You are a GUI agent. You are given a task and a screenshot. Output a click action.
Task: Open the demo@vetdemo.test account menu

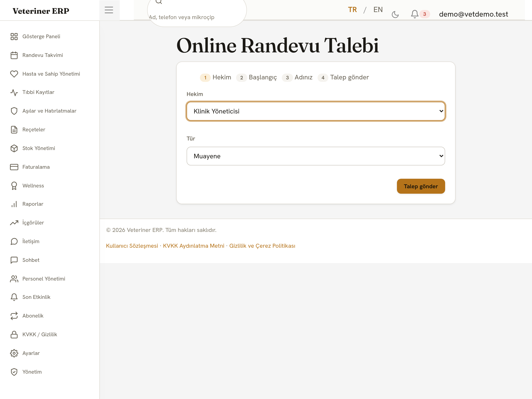tap(473, 14)
